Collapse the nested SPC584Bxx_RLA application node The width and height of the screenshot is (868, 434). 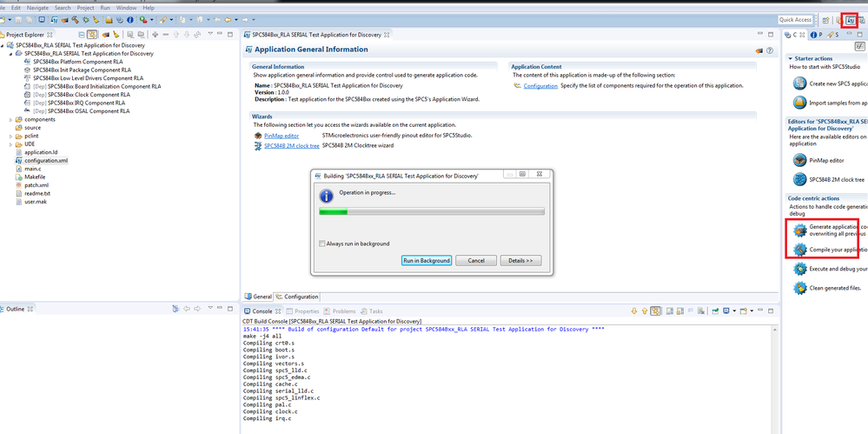(11, 54)
